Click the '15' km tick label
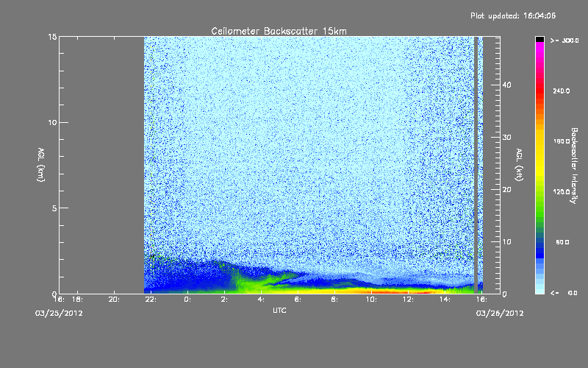 52,37
